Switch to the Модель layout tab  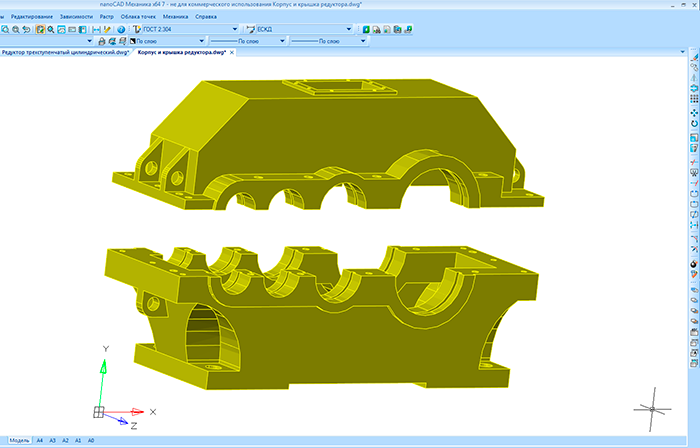click(19, 440)
